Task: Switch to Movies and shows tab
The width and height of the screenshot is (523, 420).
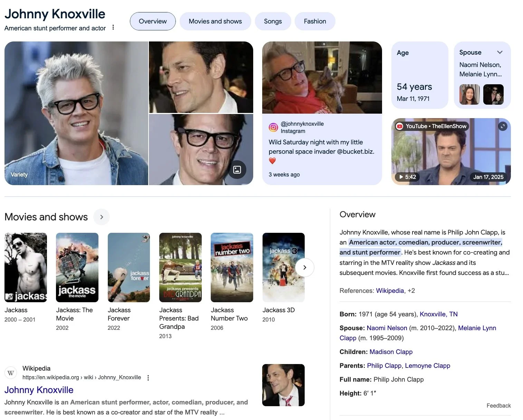Action: pos(215,21)
